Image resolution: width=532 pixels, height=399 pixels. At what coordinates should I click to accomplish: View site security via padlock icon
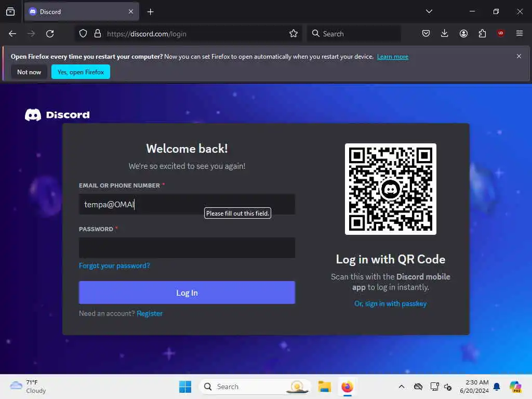(x=98, y=34)
